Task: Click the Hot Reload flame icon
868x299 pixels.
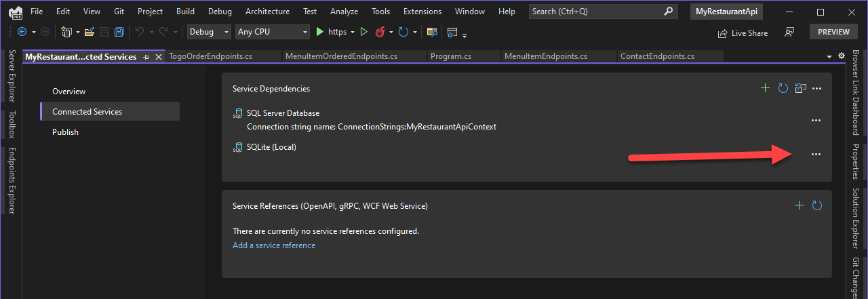Action: coord(380,32)
